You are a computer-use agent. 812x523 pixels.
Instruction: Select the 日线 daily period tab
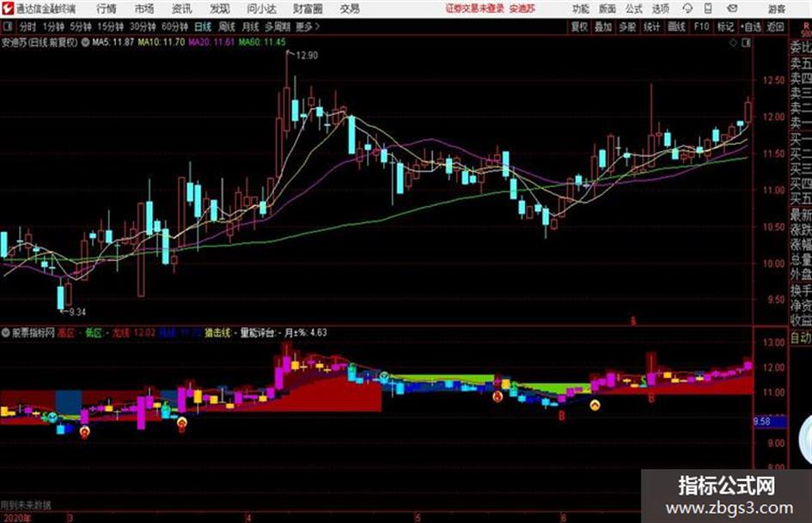pos(203,27)
